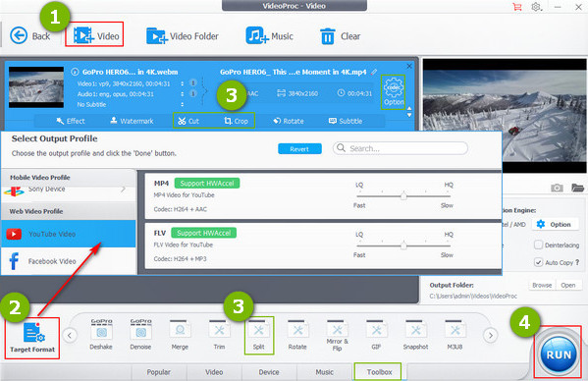The height and width of the screenshot is (381, 588).
Task: Select Facebook Video profile
Action: (x=69, y=261)
